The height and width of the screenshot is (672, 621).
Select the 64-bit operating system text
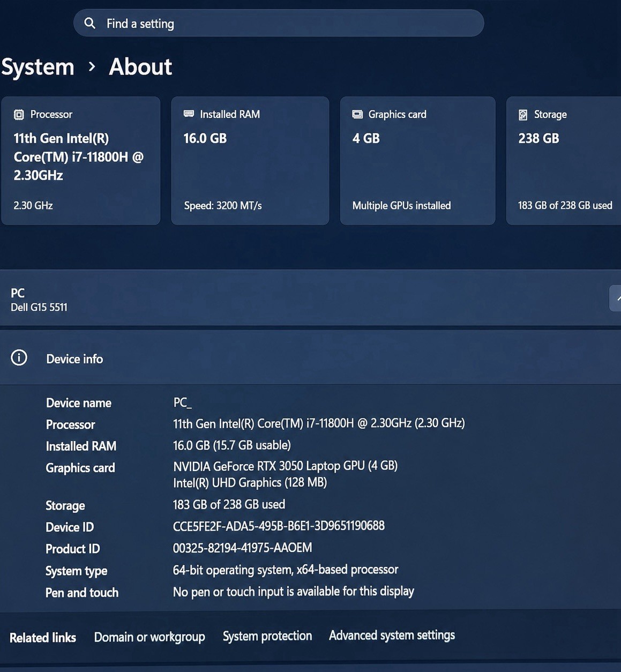[x=286, y=570]
